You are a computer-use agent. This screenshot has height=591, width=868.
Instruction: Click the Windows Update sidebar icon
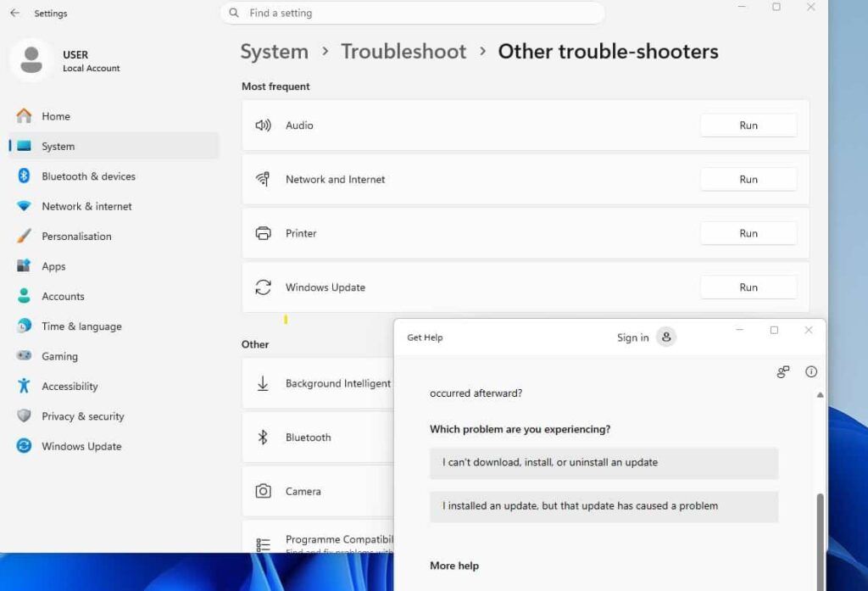click(24, 445)
